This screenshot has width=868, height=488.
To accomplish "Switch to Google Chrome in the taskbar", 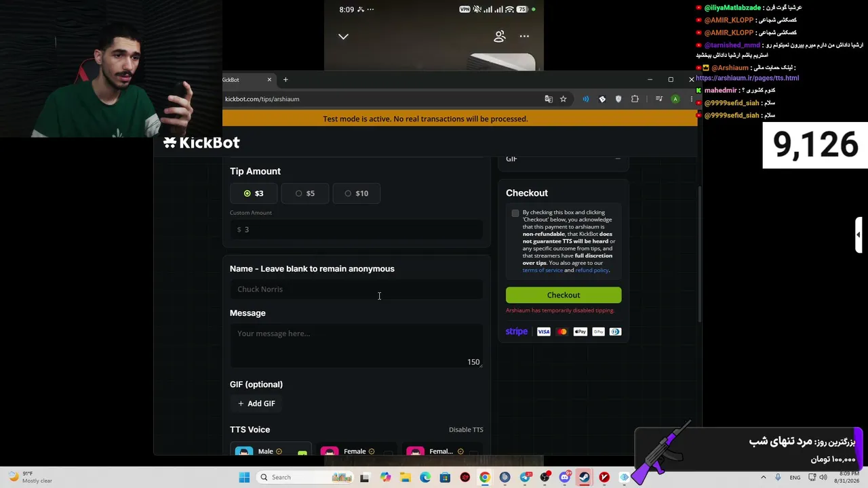I will point(485,477).
